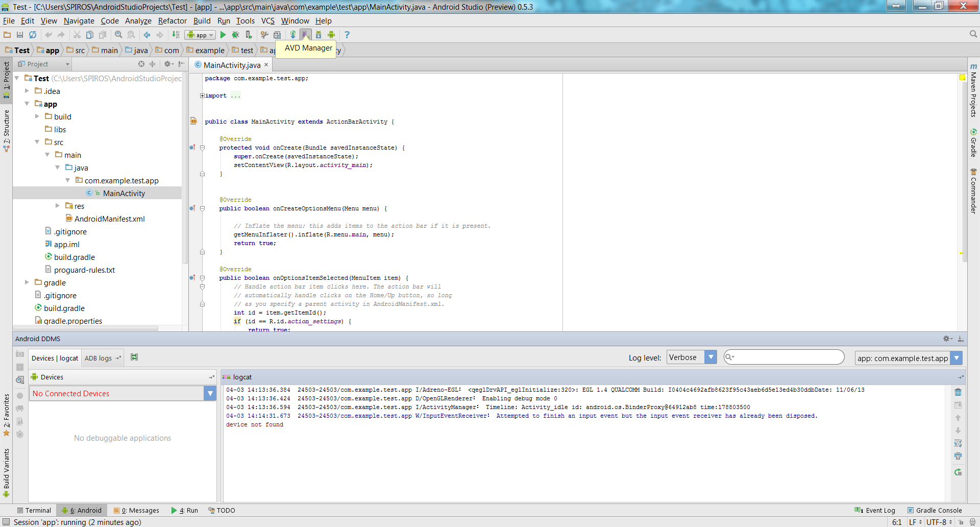Viewport: 980px width, 527px height.
Task: Open the Terminal tool window button
Action: coord(34,510)
